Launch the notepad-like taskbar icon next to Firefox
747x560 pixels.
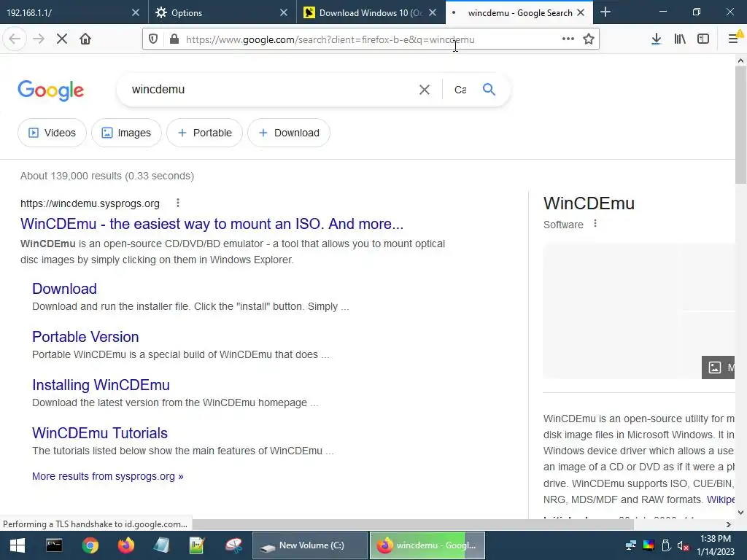(x=161, y=545)
